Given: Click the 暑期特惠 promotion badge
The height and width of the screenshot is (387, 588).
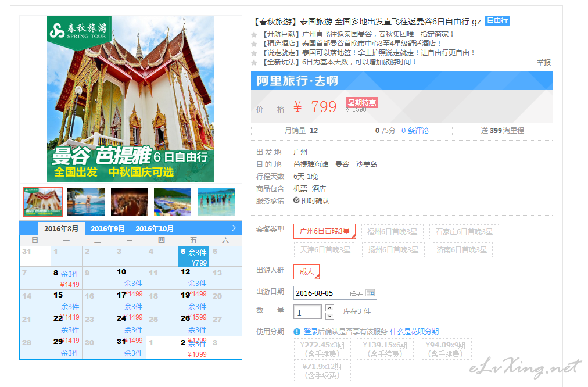Looking at the screenshot, I should pos(362,102).
